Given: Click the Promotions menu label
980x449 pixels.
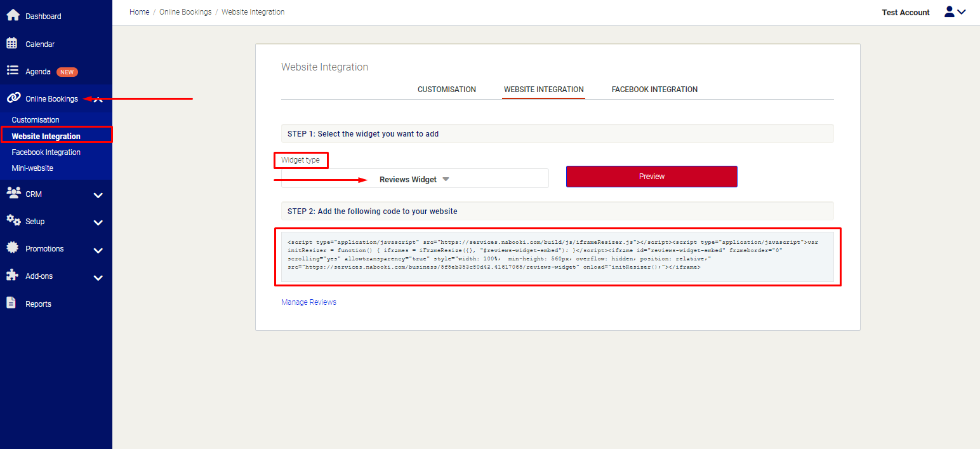Looking at the screenshot, I should click(44, 249).
